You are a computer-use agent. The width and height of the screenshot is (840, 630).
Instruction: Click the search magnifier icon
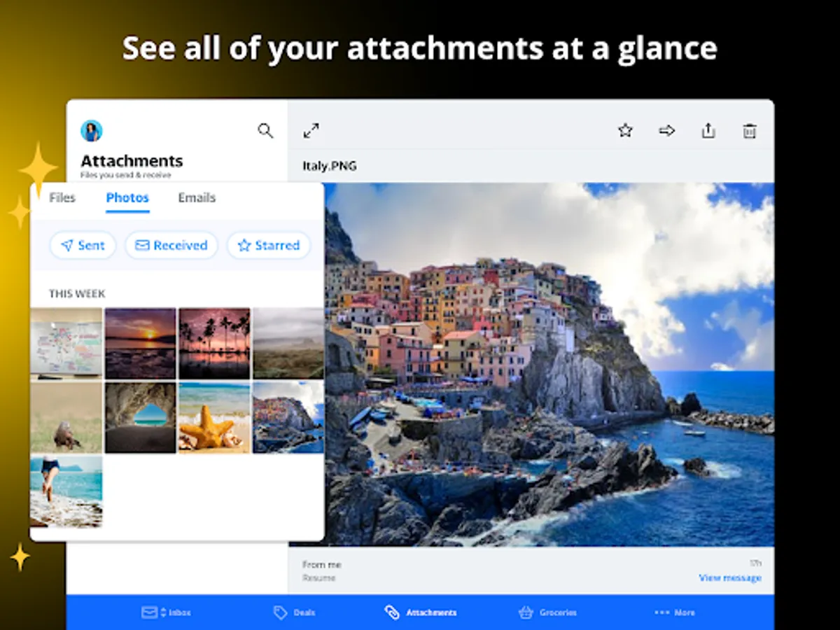coord(265,130)
